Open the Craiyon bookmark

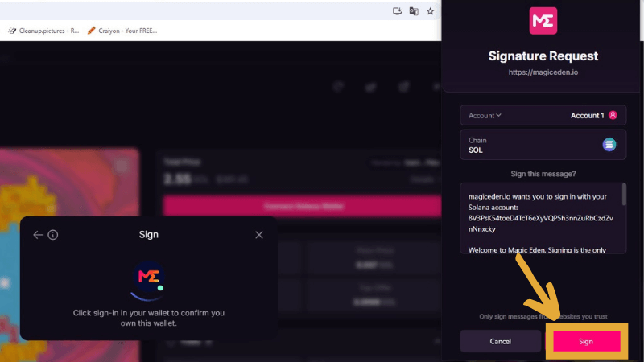click(x=122, y=31)
